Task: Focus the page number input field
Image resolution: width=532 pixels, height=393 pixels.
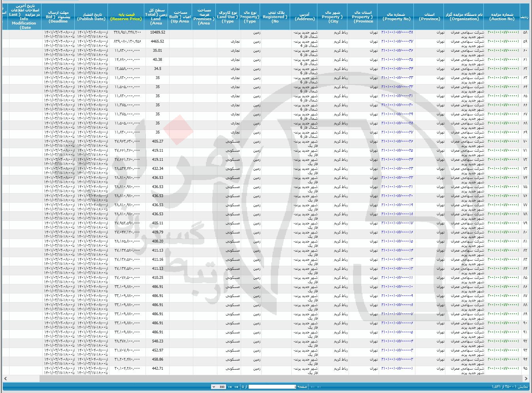Action: tap(272, 387)
